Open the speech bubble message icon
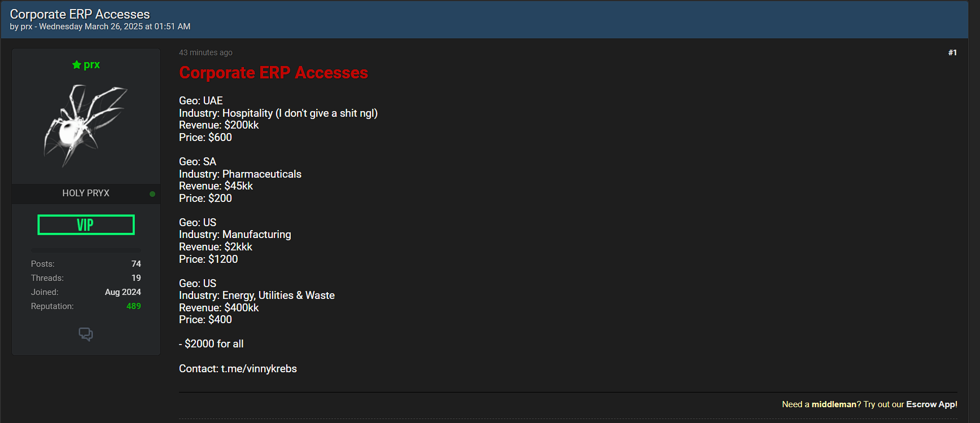980x423 pixels. coord(86,334)
